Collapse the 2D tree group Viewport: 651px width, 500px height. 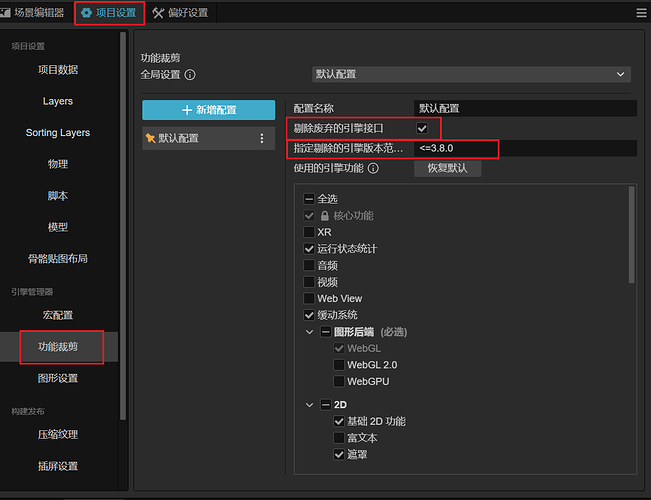[x=309, y=404]
